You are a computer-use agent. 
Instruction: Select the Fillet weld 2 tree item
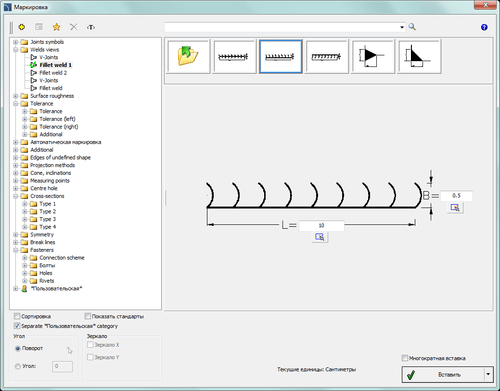[53, 73]
